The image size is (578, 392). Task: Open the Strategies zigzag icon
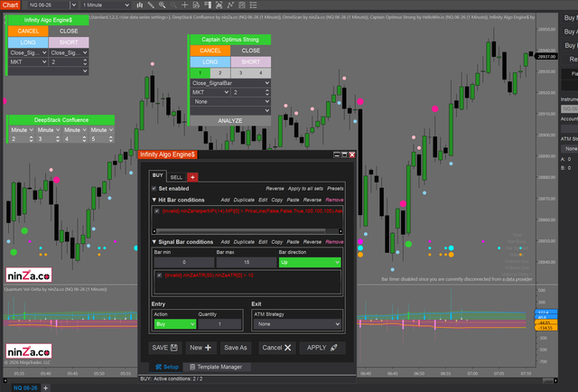click(x=230, y=5)
